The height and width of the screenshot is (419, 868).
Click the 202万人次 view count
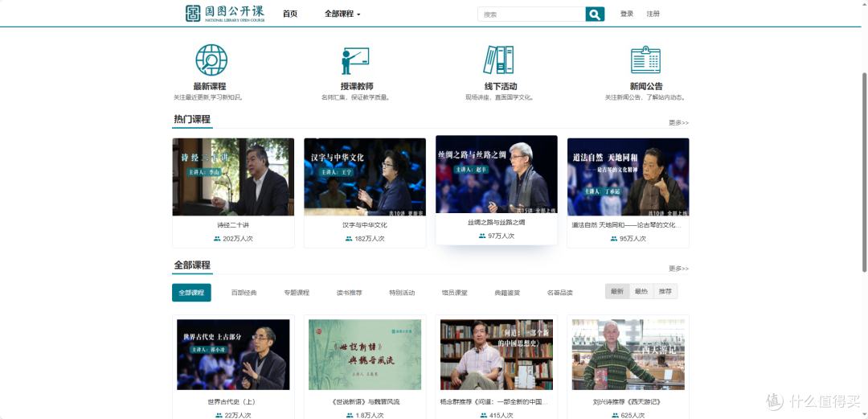(237, 238)
